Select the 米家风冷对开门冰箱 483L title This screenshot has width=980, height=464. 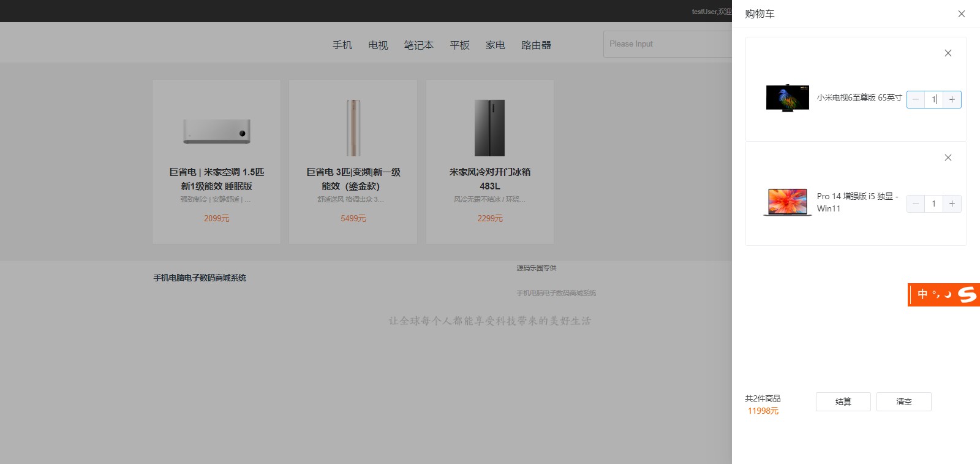point(490,179)
